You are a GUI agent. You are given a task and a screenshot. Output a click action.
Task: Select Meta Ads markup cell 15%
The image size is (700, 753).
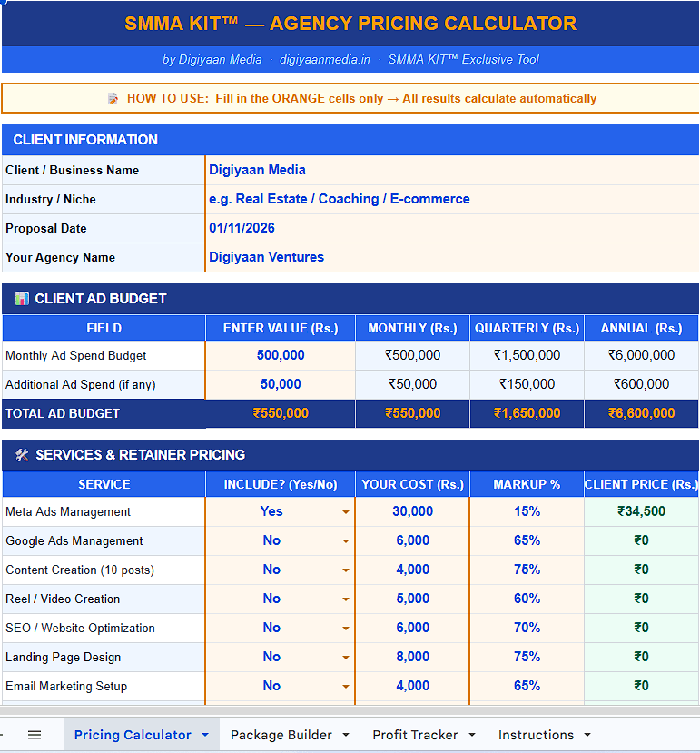click(x=527, y=511)
